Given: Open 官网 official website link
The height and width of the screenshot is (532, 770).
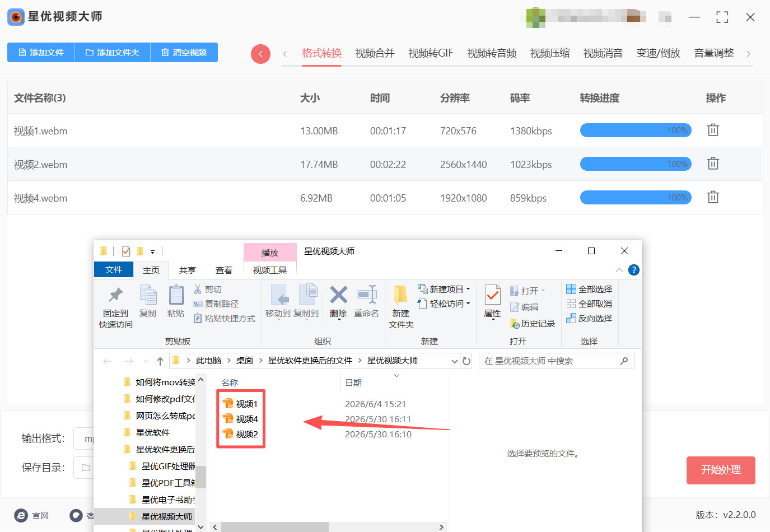Looking at the screenshot, I should coord(32,515).
